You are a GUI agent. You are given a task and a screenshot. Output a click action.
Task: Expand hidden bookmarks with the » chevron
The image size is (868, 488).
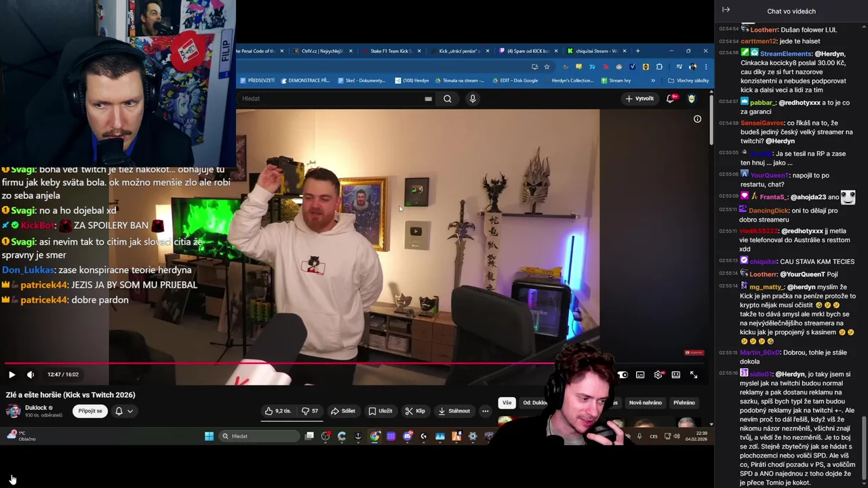[x=653, y=81]
